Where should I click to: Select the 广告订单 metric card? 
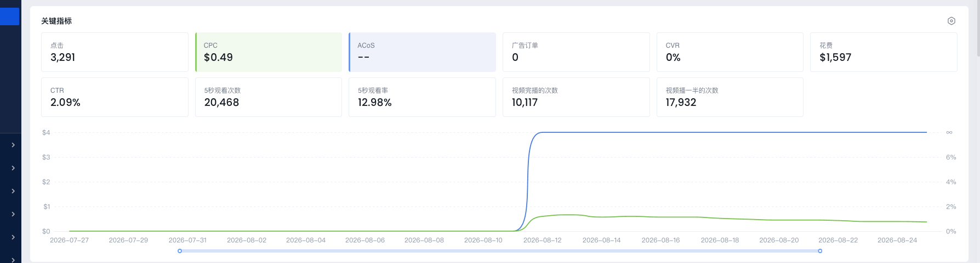point(576,52)
